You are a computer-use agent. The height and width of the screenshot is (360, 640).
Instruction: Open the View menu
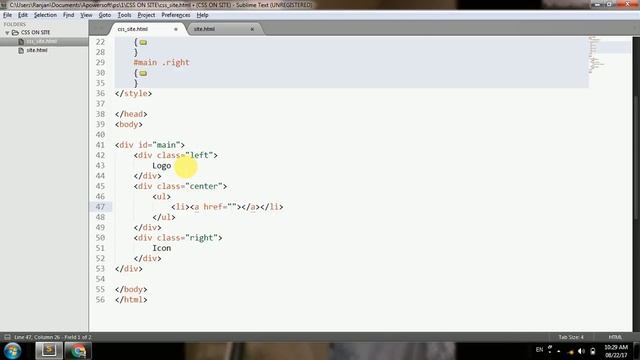click(x=86, y=15)
